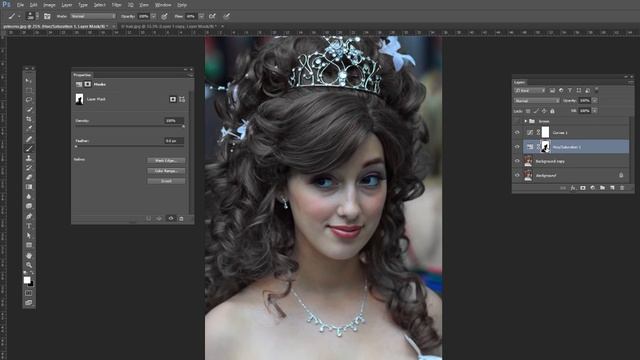The width and height of the screenshot is (640, 360).
Task: Select the Quick Selection tool
Action: pos(29,109)
